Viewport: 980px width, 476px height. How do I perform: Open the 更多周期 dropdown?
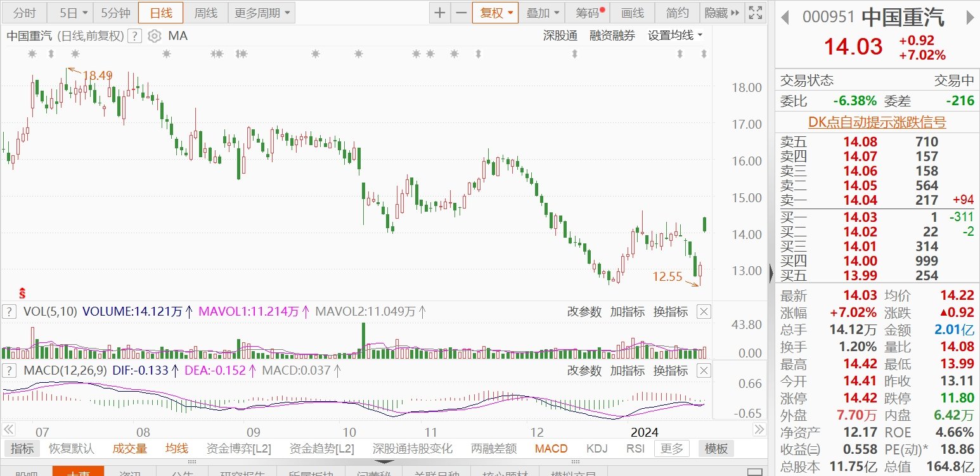(x=261, y=13)
